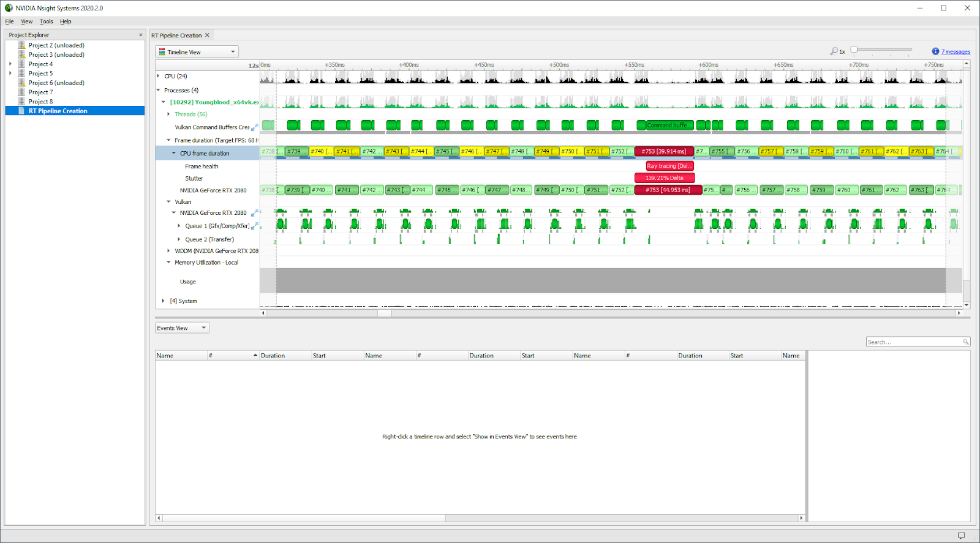980x543 pixels.
Task: Expand the WDDM row
Action: 168,250
